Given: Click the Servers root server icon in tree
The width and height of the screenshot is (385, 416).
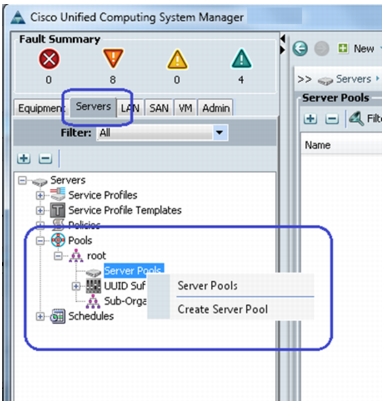Looking at the screenshot, I should (x=40, y=182).
